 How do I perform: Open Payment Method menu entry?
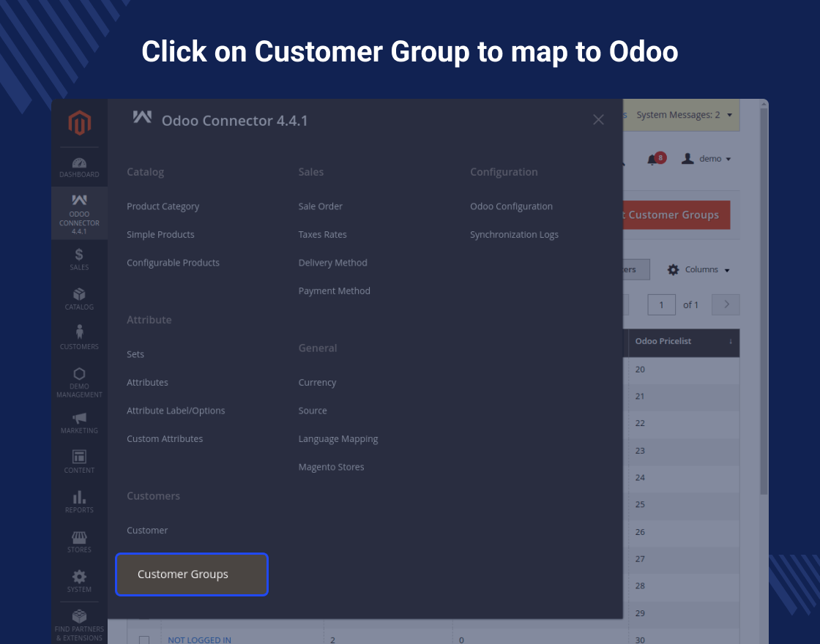click(334, 291)
